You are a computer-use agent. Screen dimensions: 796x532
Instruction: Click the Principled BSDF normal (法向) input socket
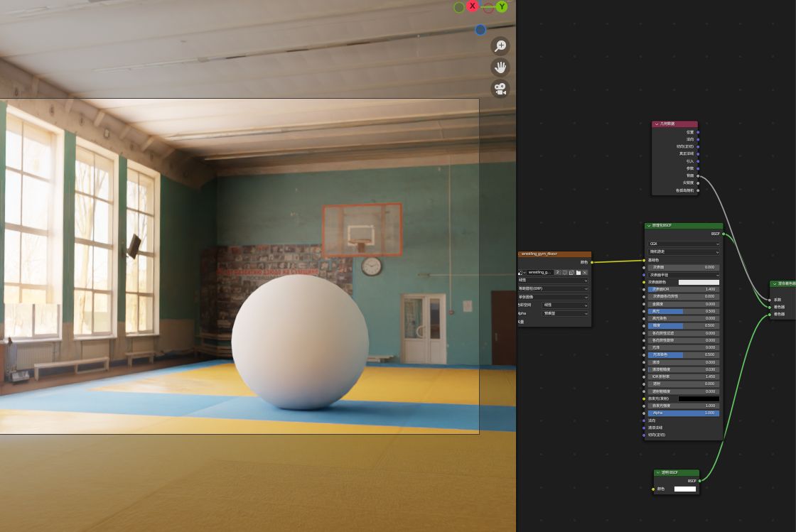point(644,420)
